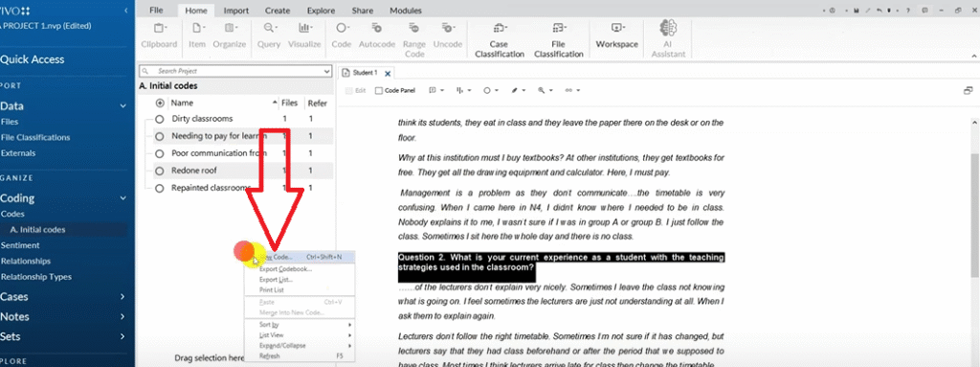The image size is (980, 367).
Task: Select the Redone roof code circle
Action: tap(160, 171)
